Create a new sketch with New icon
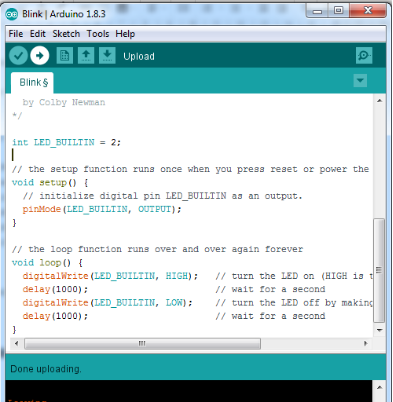This screenshot has height=402, width=393. point(65,55)
